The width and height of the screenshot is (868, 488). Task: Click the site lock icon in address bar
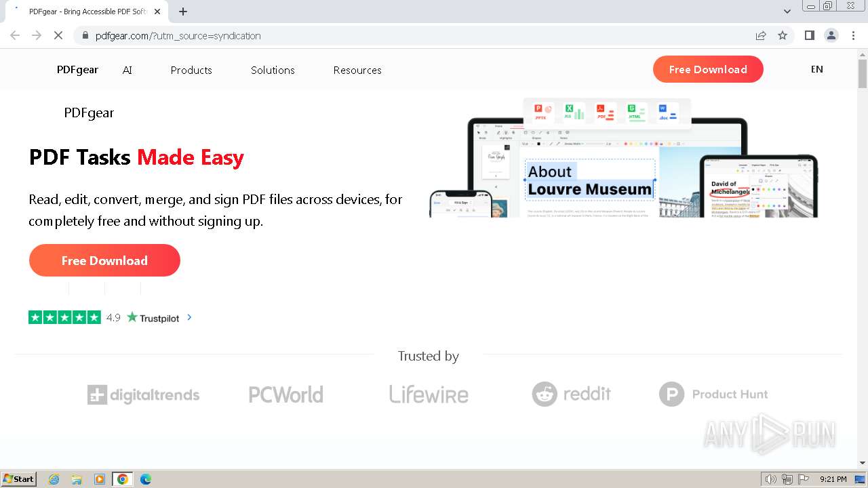tap(85, 36)
